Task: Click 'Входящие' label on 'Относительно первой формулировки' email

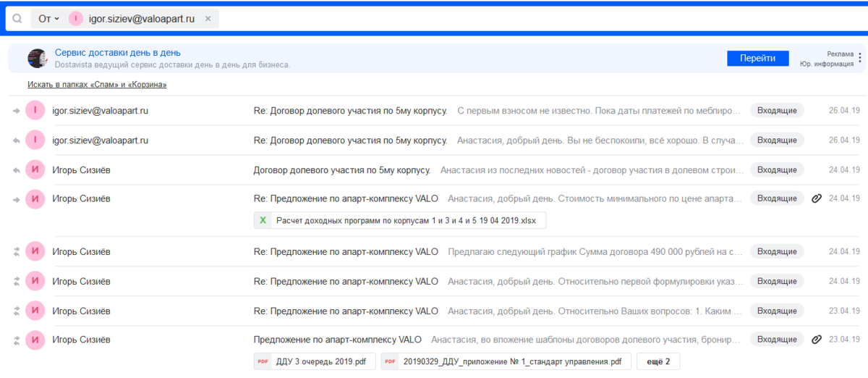Action: [777, 281]
